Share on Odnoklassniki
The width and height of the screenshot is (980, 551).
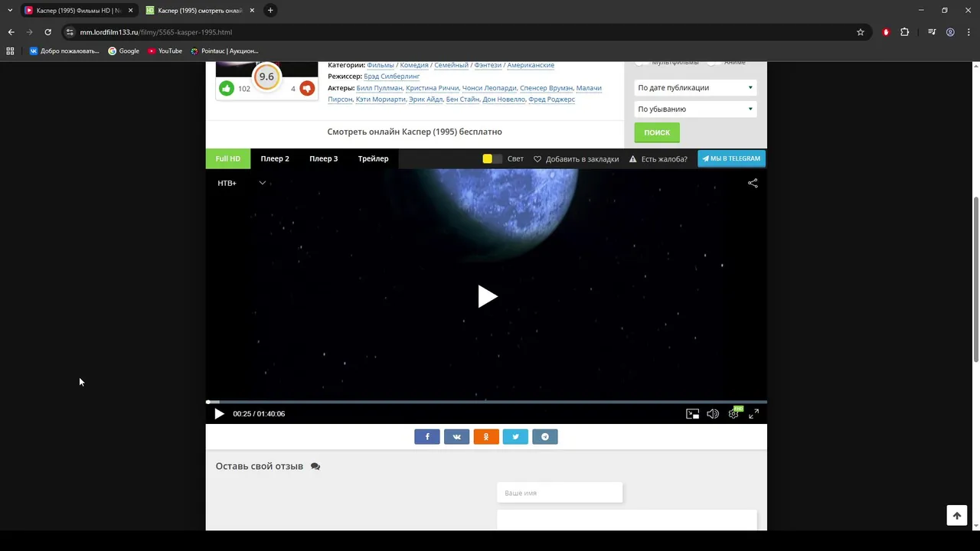tap(486, 437)
